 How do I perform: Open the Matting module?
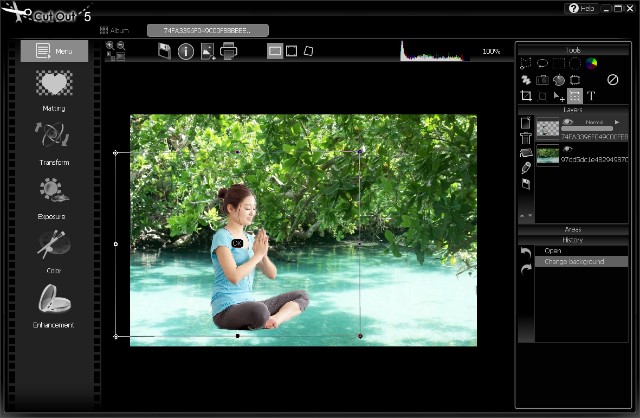point(54,87)
